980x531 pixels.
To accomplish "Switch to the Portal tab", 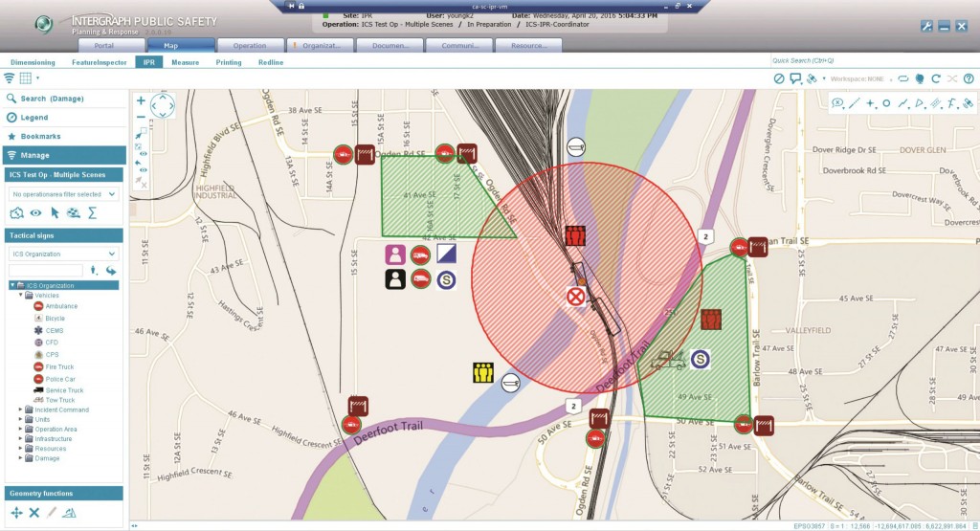I will click(x=111, y=46).
